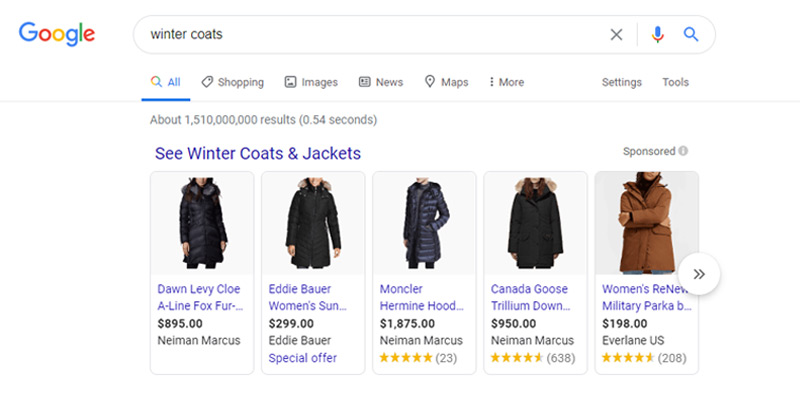Open search Settings
800x400 pixels.
pyautogui.click(x=621, y=82)
